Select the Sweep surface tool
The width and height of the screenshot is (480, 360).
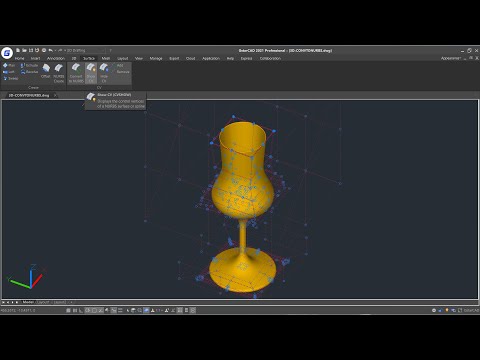click(x=11, y=78)
